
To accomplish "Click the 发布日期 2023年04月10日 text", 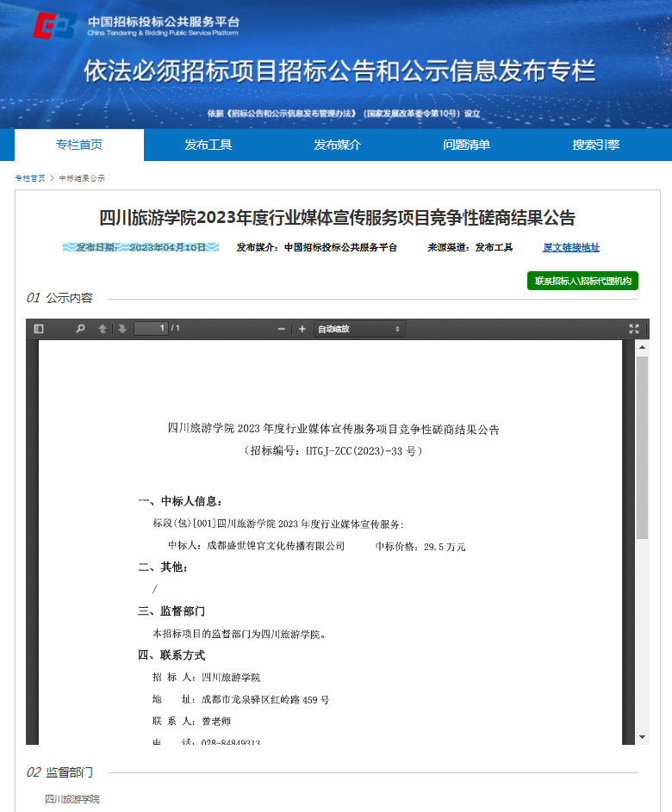I will coord(141,247).
